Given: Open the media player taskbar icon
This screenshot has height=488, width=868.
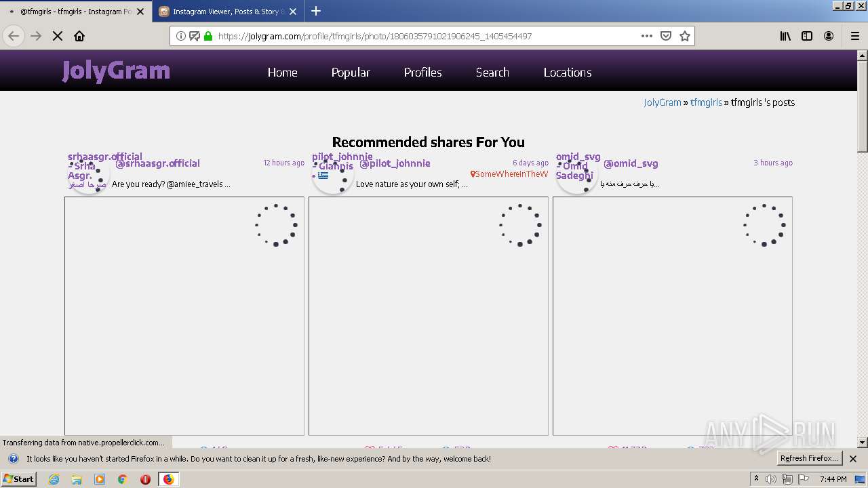Looking at the screenshot, I should tap(100, 479).
